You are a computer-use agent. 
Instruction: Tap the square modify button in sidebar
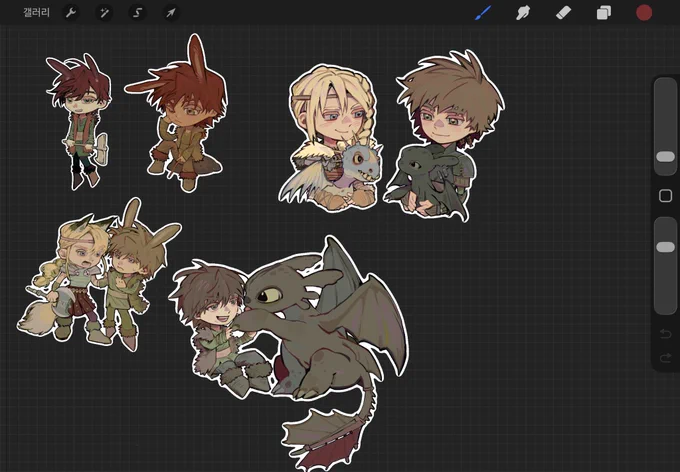click(x=665, y=196)
